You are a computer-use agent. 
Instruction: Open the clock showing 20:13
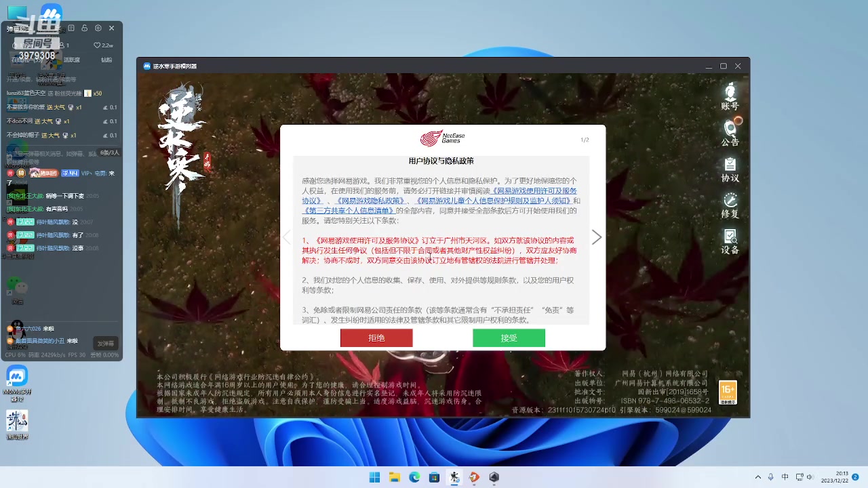(x=835, y=477)
